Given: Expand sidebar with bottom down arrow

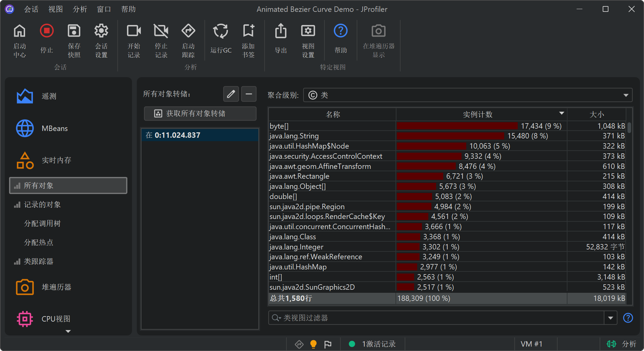Looking at the screenshot, I should point(68,331).
